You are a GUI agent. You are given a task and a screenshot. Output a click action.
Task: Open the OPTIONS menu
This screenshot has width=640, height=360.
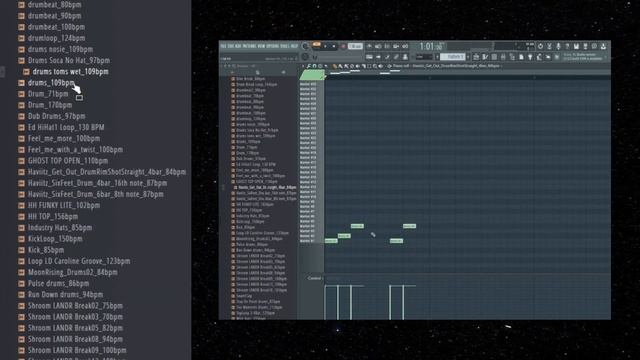273,46
